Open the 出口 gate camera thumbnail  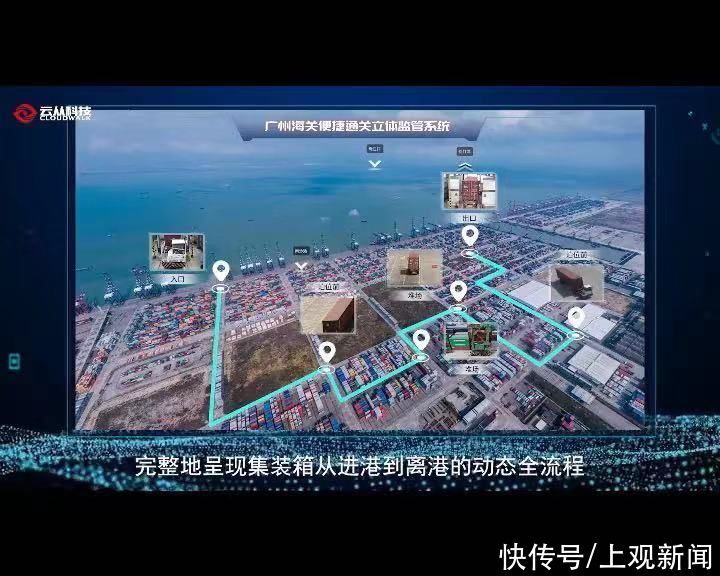(x=469, y=191)
